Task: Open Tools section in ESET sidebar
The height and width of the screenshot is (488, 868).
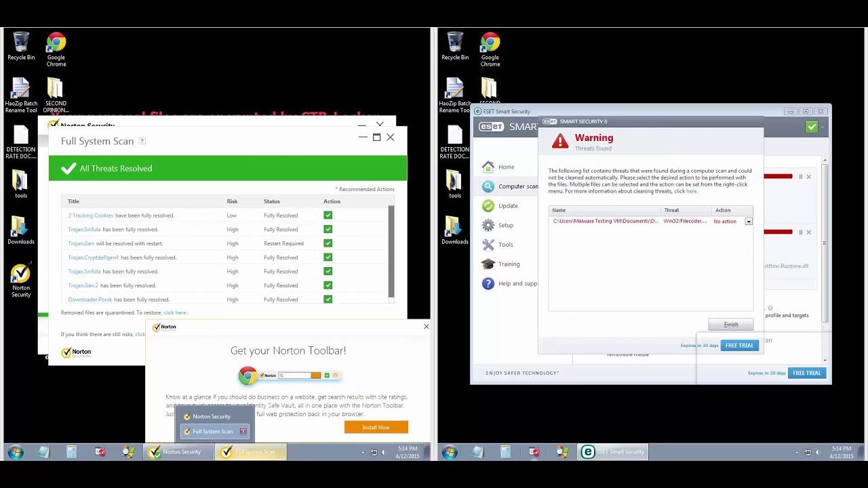Action: [x=498, y=245]
